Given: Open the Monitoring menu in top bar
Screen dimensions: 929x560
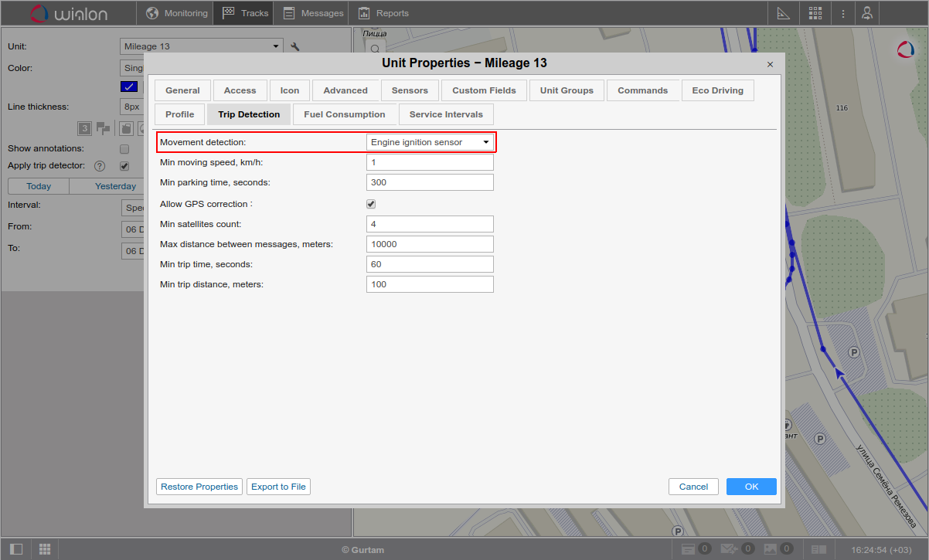Looking at the screenshot, I should click(x=177, y=13).
